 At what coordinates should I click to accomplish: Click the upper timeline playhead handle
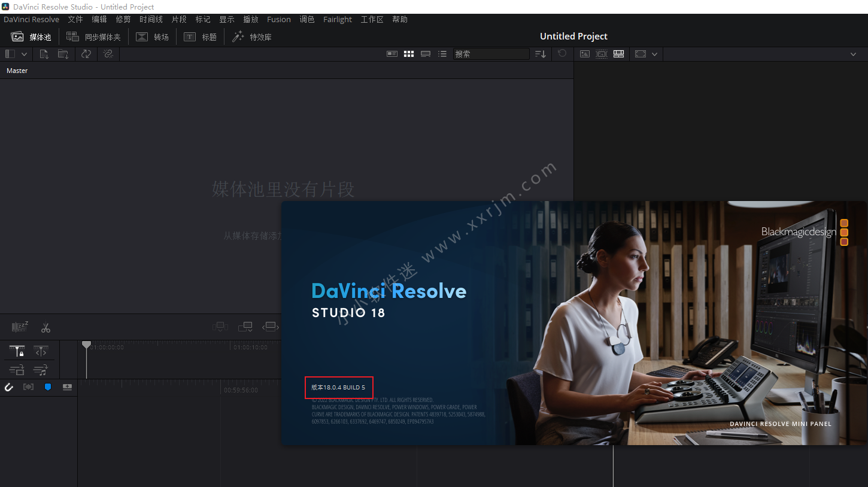coord(86,345)
